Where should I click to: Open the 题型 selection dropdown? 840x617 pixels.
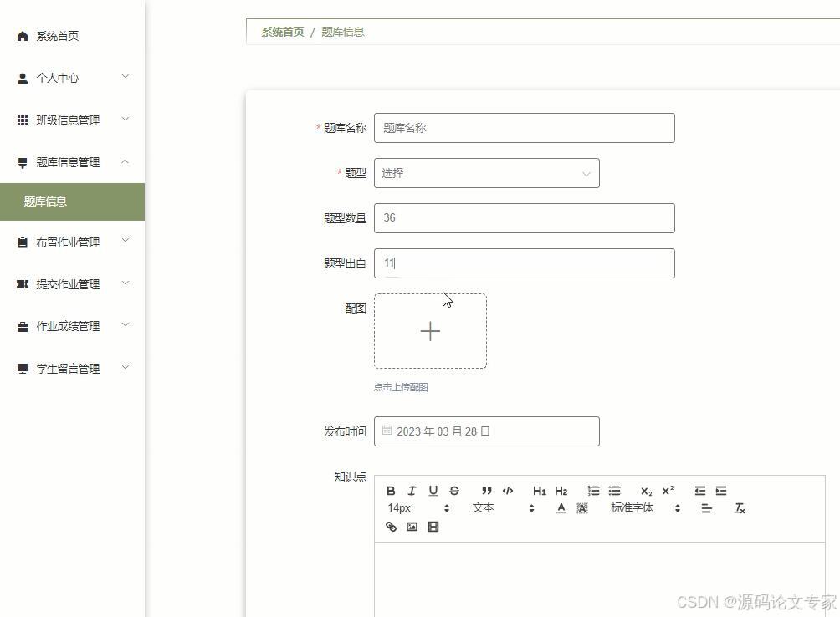[486, 173]
